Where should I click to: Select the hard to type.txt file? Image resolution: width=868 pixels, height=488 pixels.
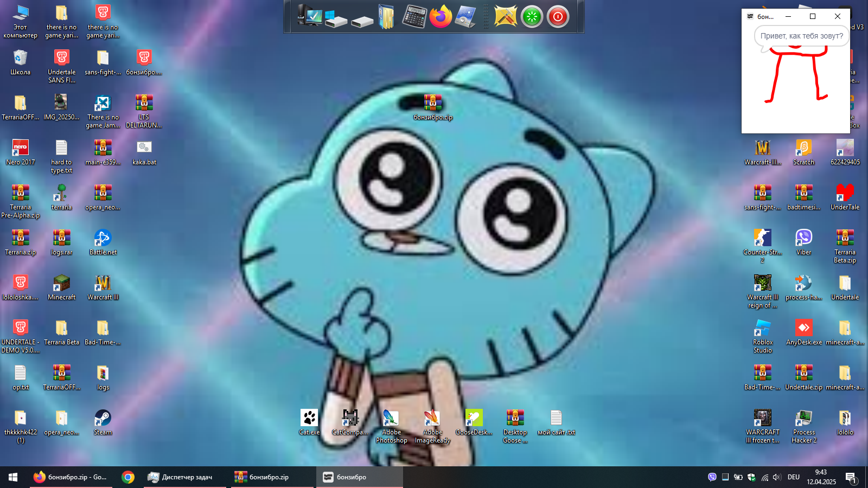[x=61, y=156]
